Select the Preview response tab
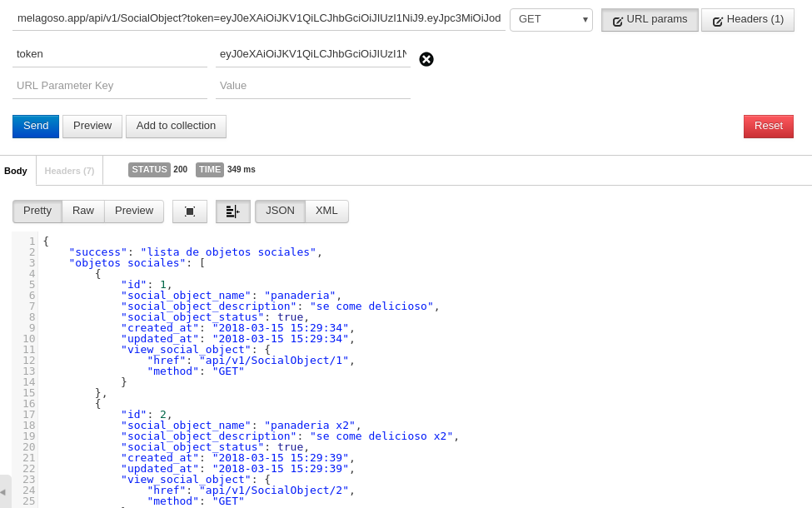Image resolution: width=812 pixels, height=508 pixels. pyautogui.click(x=133, y=211)
